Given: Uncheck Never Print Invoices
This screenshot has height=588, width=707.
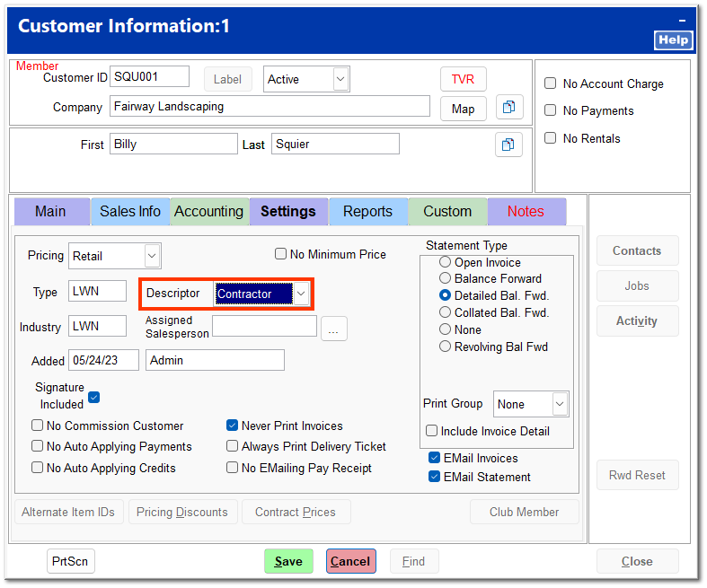Looking at the screenshot, I should pos(233,426).
